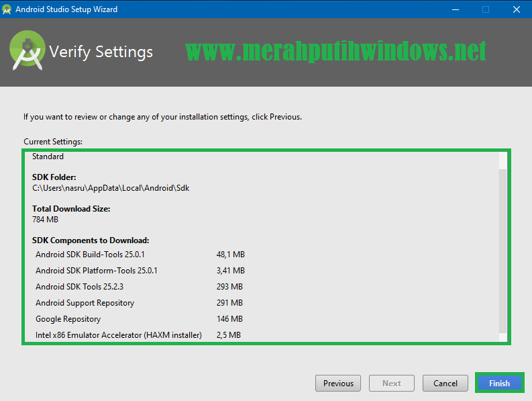Click the 'Total Download Size:' heading

(71, 209)
